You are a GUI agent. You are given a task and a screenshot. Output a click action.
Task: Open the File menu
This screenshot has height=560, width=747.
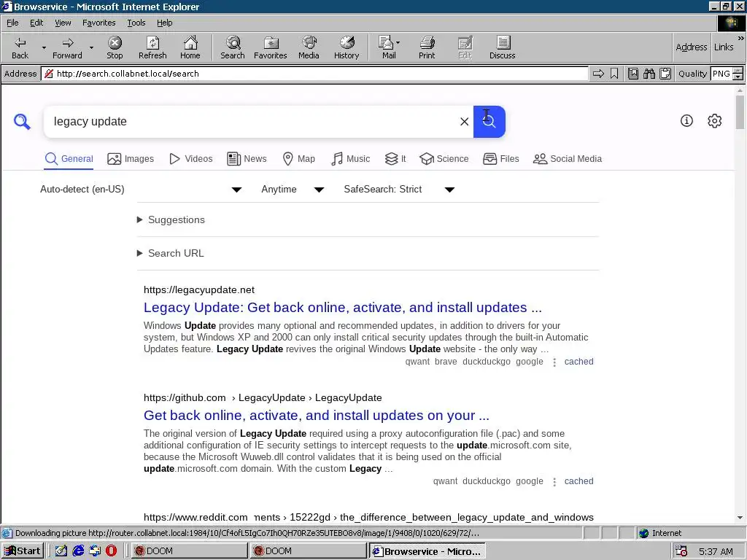[12, 23]
